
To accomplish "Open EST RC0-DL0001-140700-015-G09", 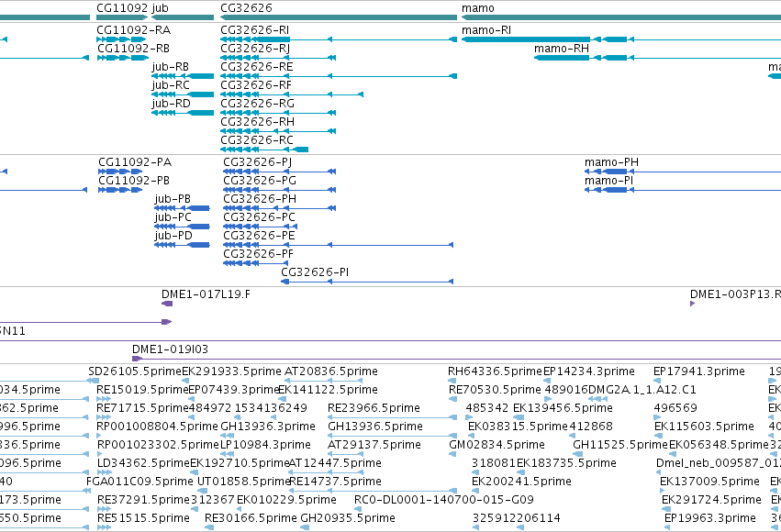I will 444,501.
